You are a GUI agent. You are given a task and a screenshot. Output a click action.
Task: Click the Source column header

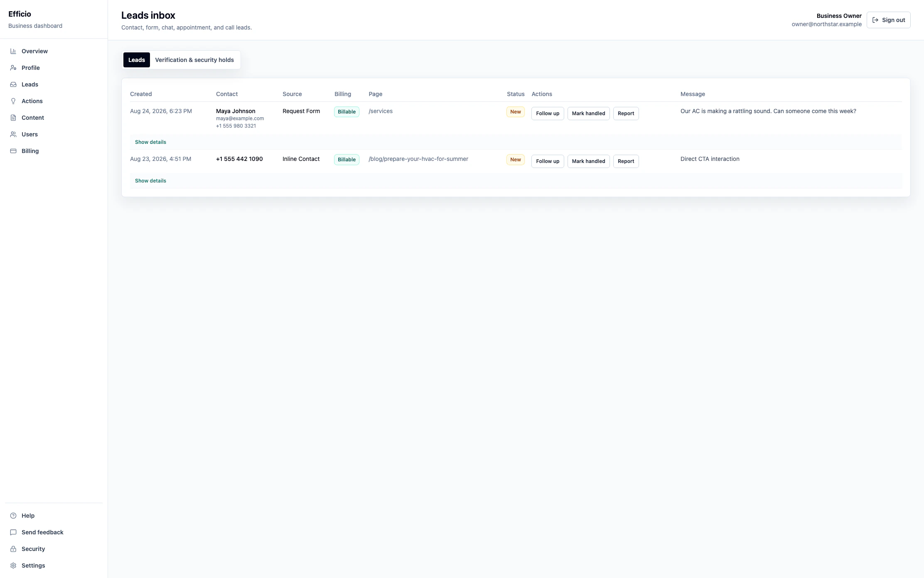(x=292, y=94)
